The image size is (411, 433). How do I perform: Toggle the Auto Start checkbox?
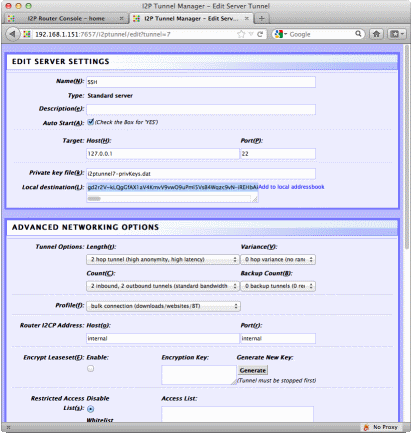pyautogui.click(x=90, y=122)
